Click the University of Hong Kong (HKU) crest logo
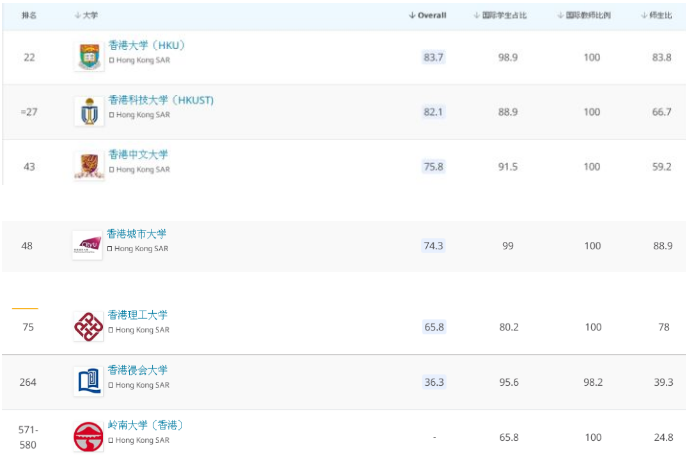 [x=89, y=56]
